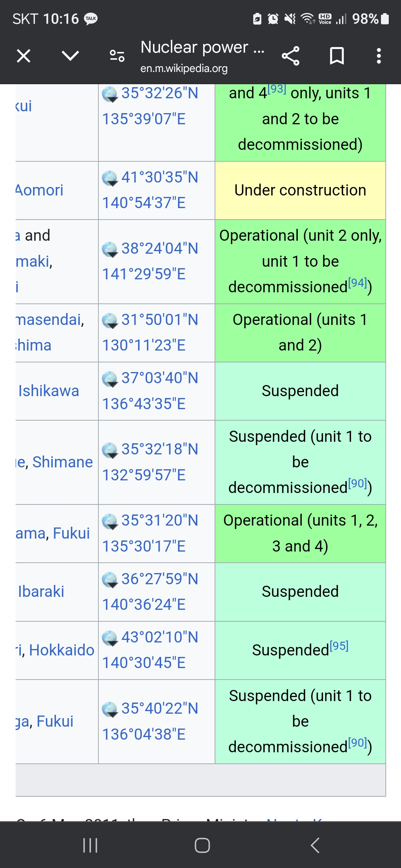Open the Aomori link

[x=39, y=190]
